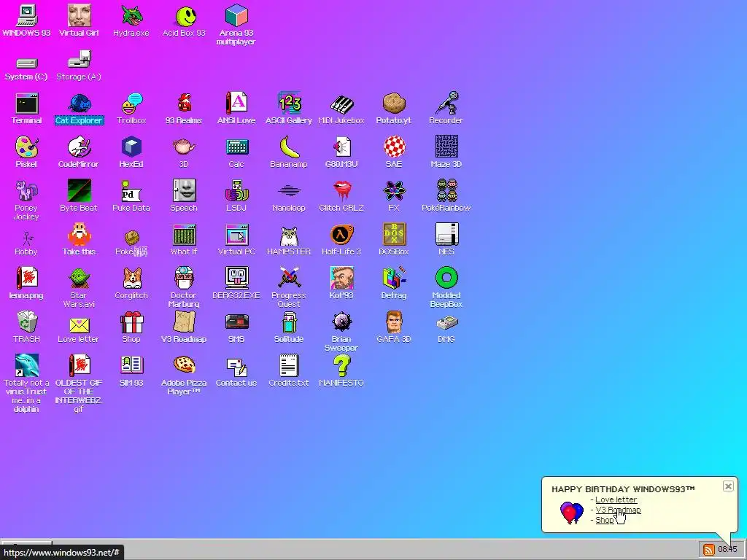747x560 pixels.
Task: Launch Modded BeepBox
Action: 446,279
